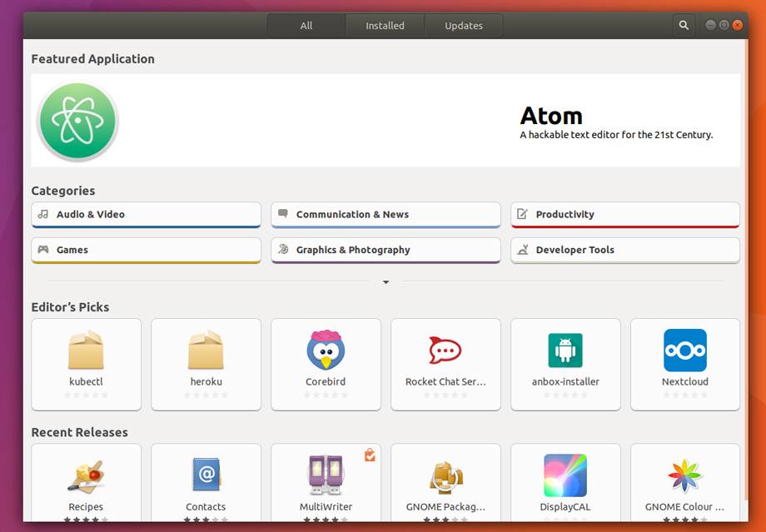This screenshot has width=766, height=532.
Task: Open the Recipes app icon
Action: click(x=86, y=476)
